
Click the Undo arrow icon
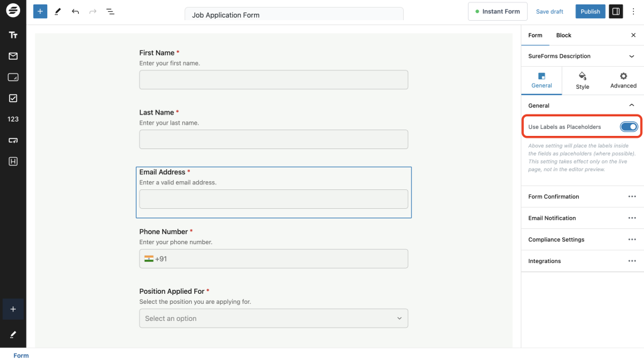(75, 11)
